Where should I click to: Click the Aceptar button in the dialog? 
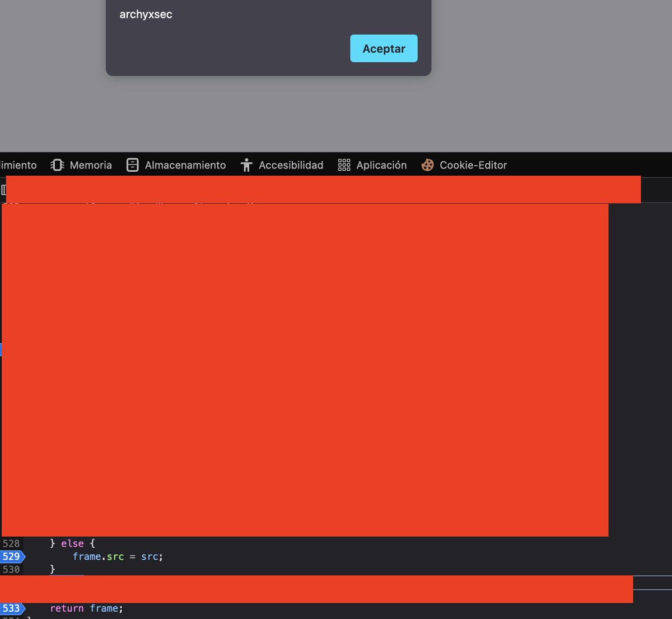pyautogui.click(x=384, y=49)
